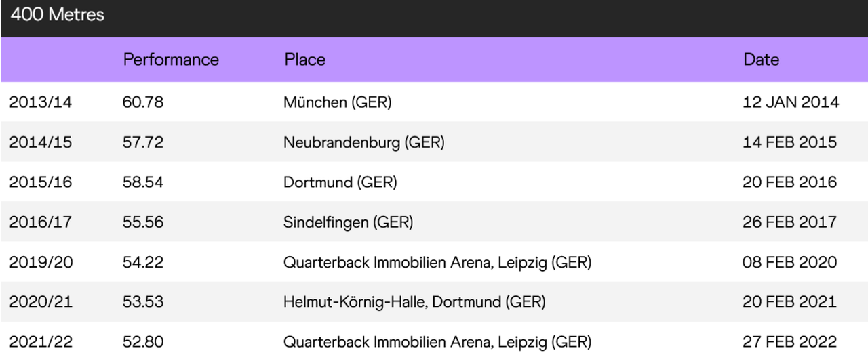
Task: Select Sindelfingen (GER) place entry
Action: click(x=349, y=222)
